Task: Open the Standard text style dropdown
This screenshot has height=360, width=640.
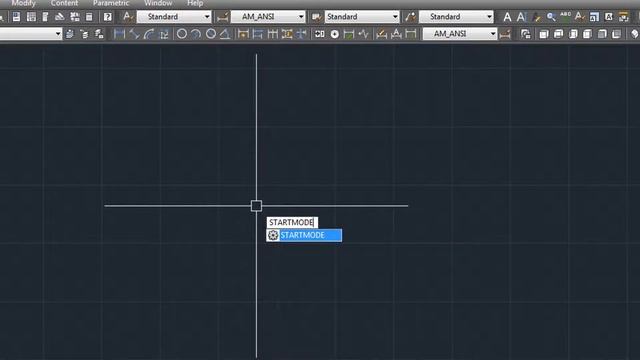Action: (x=174, y=17)
